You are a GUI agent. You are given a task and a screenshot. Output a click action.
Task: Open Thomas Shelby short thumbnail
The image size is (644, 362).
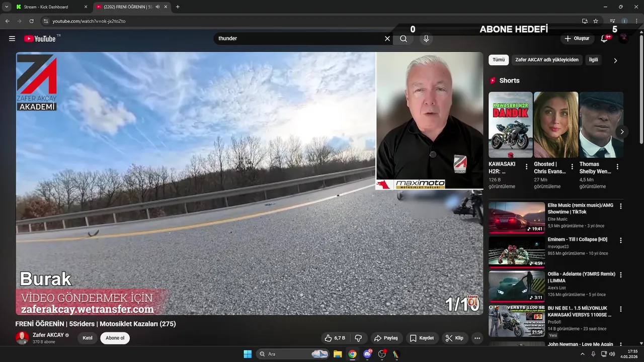click(x=601, y=125)
